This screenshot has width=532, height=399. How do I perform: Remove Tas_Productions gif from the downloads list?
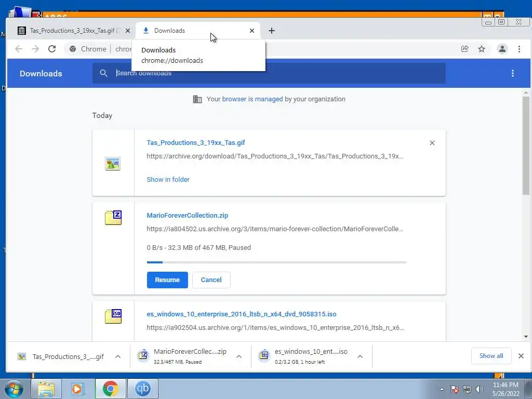tap(432, 143)
